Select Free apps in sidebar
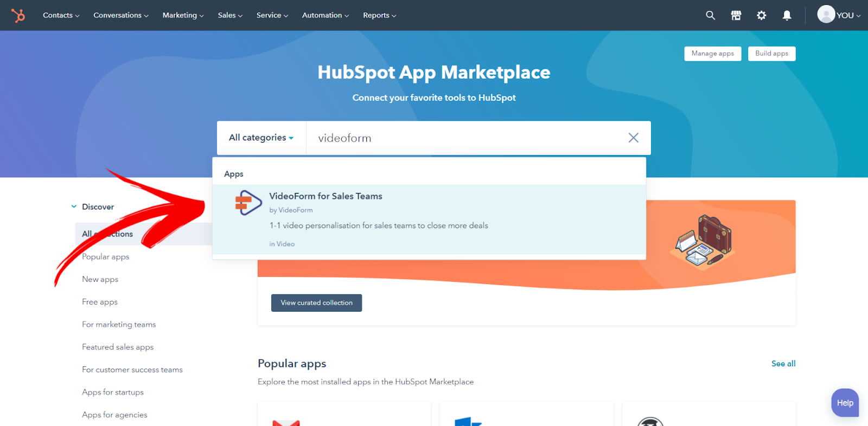 pos(100,302)
